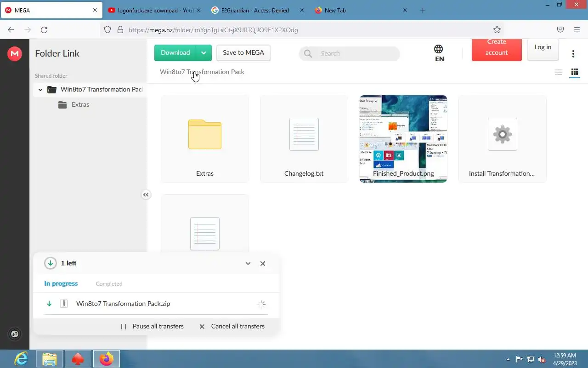Click the icon in the sidebar's bottom corner
Image resolution: width=588 pixels, height=368 pixels.
pos(15,334)
